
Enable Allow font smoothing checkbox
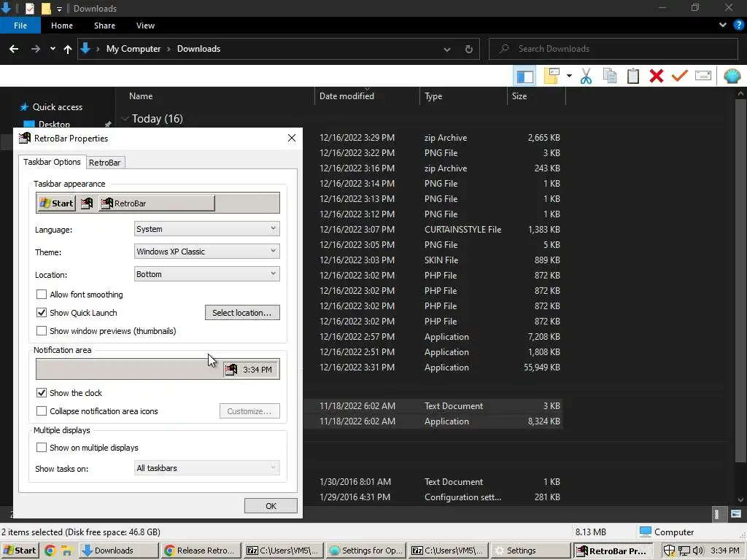pos(42,295)
